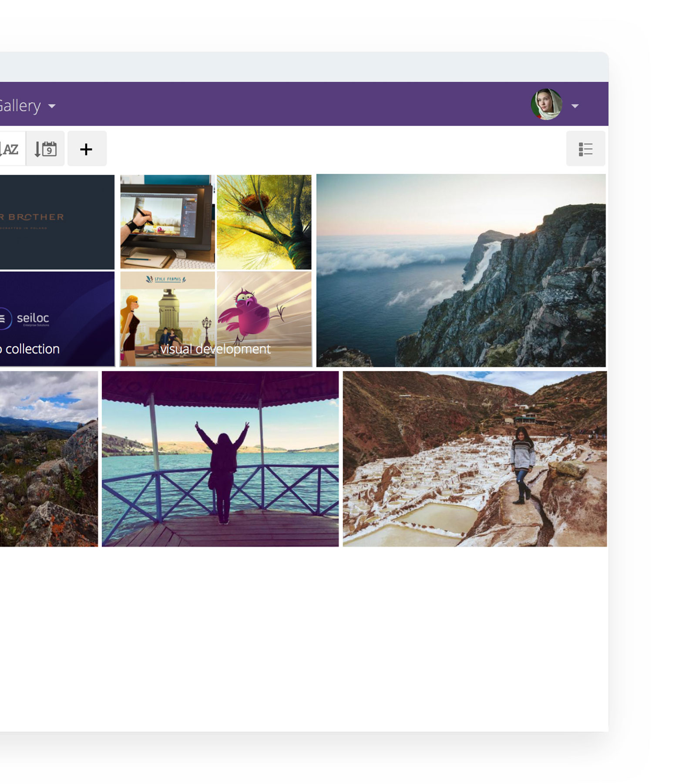Image resolution: width=679 pixels, height=784 pixels.
Task: Open the bird nest tree illustration
Action: pyautogui.click(x=264, y=222)
